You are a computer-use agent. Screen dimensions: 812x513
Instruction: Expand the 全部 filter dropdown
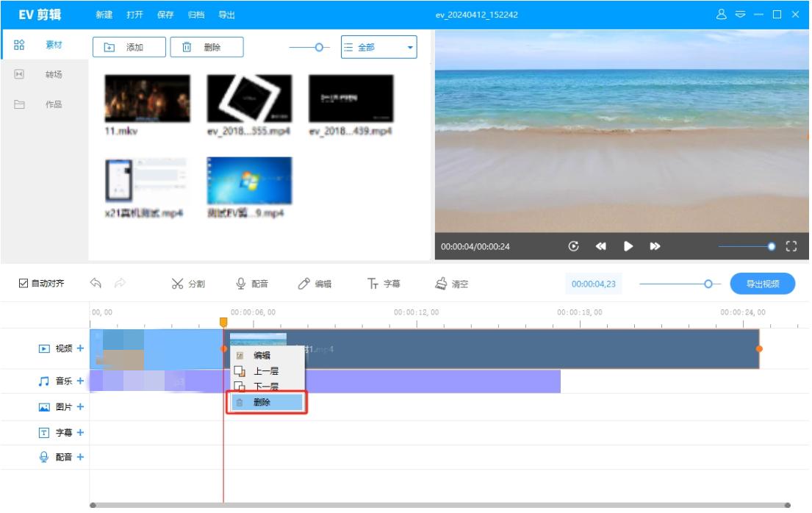coord(378,48)
